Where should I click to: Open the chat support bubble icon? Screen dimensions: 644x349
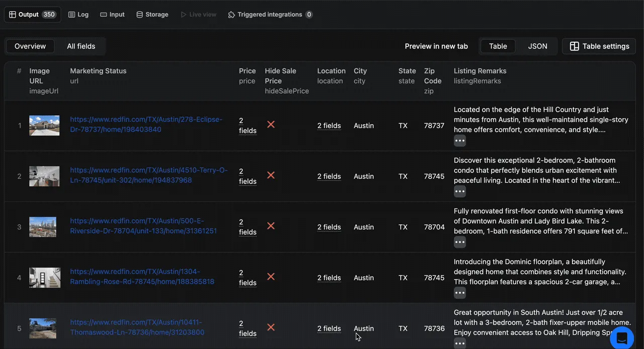tap(622, 337)
